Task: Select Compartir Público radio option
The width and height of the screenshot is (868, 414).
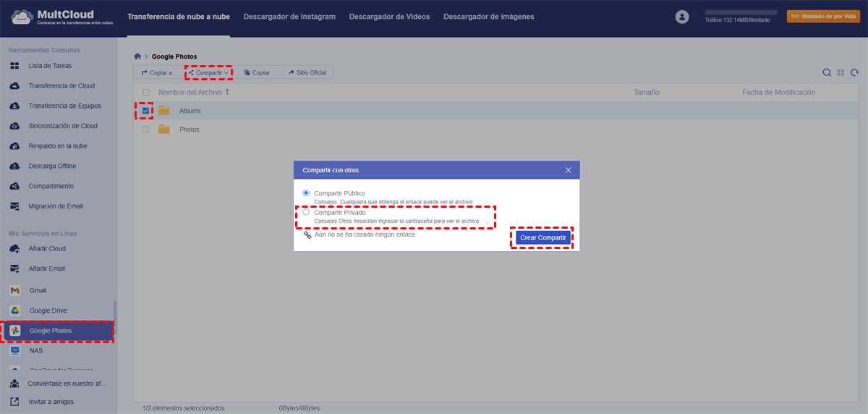Action: tap(306, 193)
